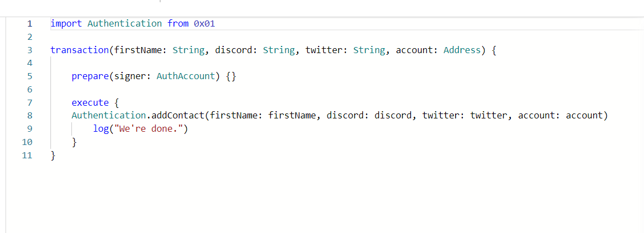
Task: Click line number 8 in the gutter
Action: (x=29, y=116)
